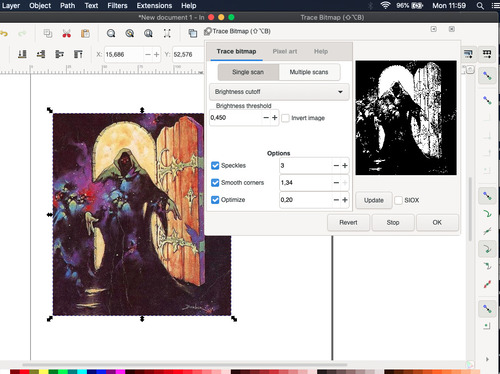The image size is (500, 374).
Task: Click the Update preview button
Action: [x=374, y=200]
